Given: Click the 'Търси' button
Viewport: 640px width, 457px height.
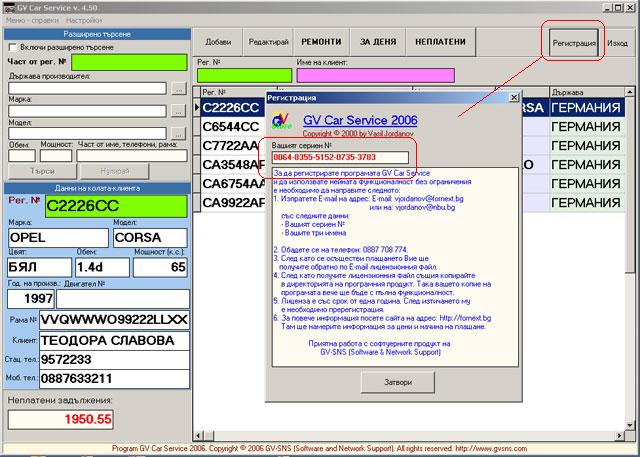Looking at the screenshot, I should click(42, 171).
